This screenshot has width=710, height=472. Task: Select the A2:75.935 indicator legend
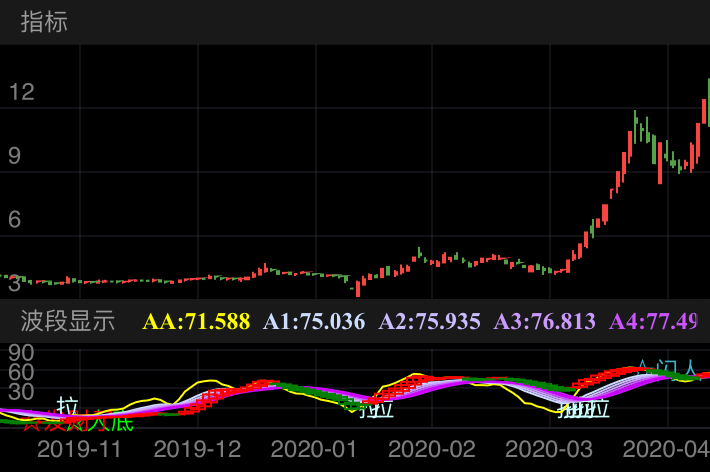click(x=430, y=322)
